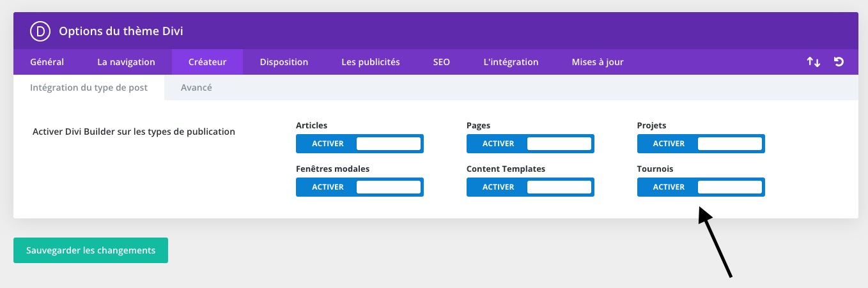Click the Fenêtres modales label
The width and height of the screenshot is (868, 288).
tap(333, 169)
